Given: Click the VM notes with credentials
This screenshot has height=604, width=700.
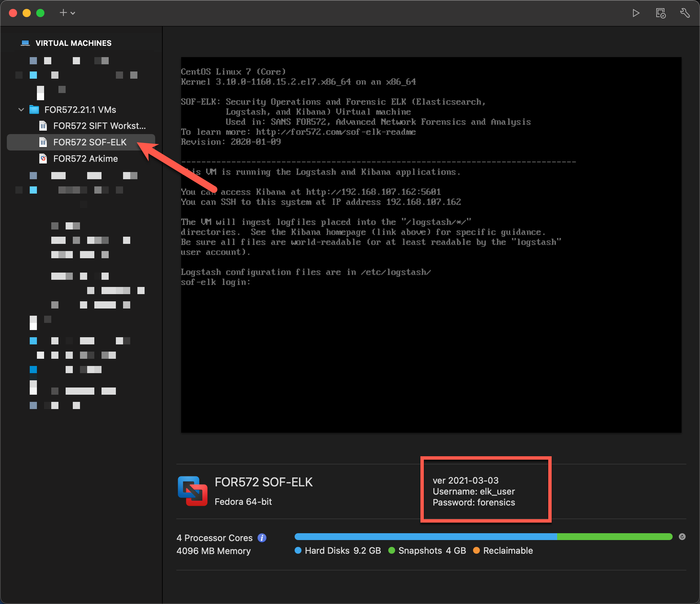Looking at the screenshot, I should pos(474,491).
